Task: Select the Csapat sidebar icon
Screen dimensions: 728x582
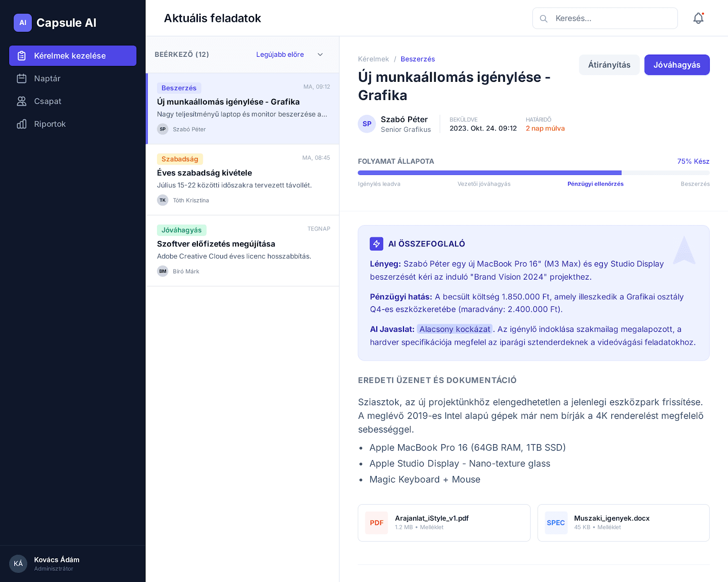Action: click(x=23, y=101)
